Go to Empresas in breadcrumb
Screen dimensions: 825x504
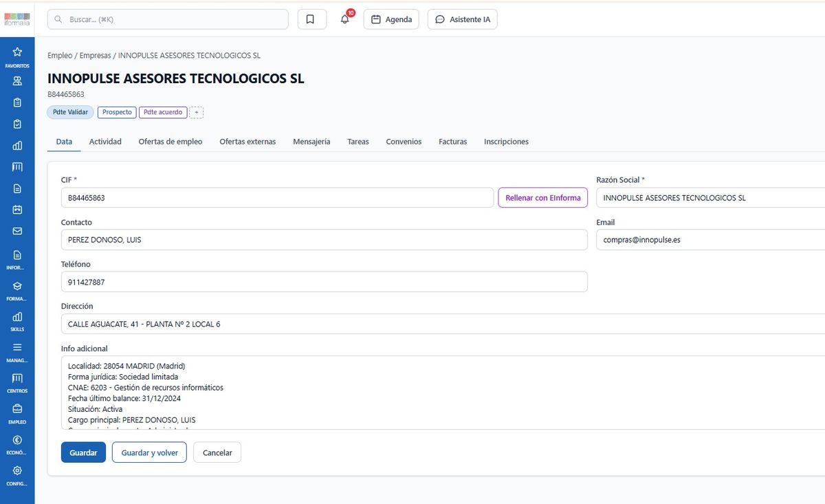[x=95, y=55]
